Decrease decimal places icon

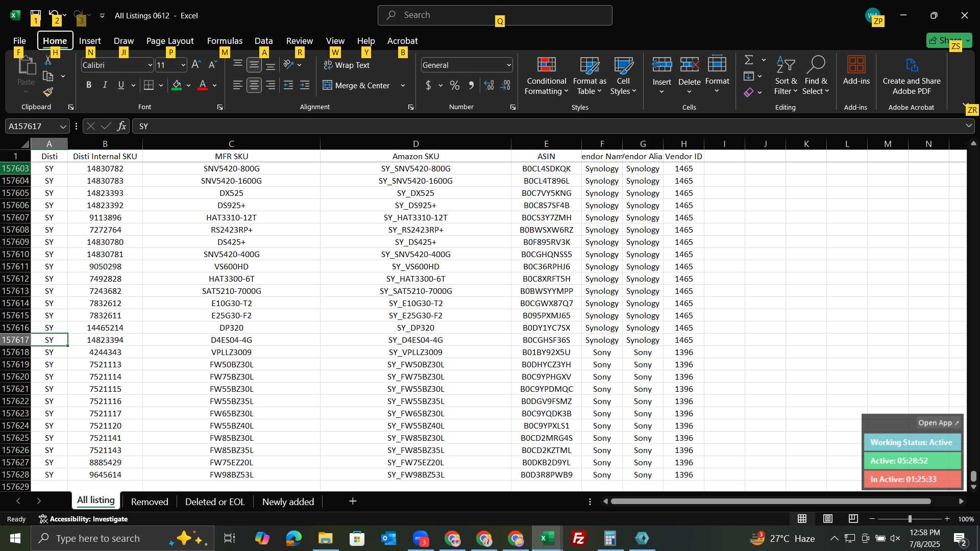tap(506, 85)
